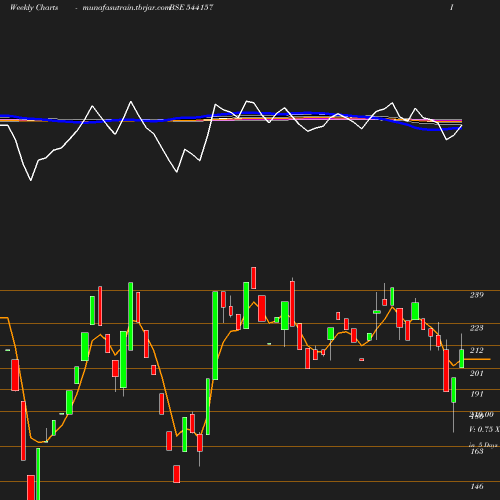The height and width of the screenshot is (500, 500).
Task: Select the 239 price level label
Action: [477, 295]
